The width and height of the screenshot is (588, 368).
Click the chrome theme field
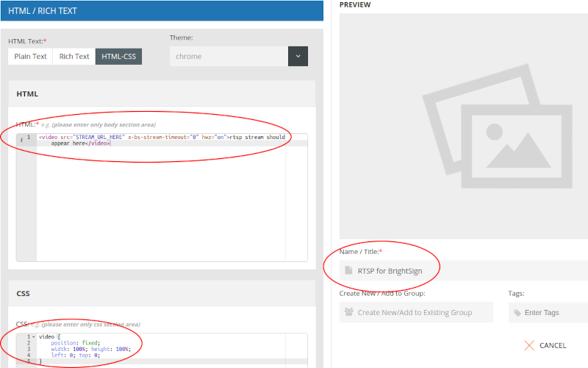tap(229, 57)
